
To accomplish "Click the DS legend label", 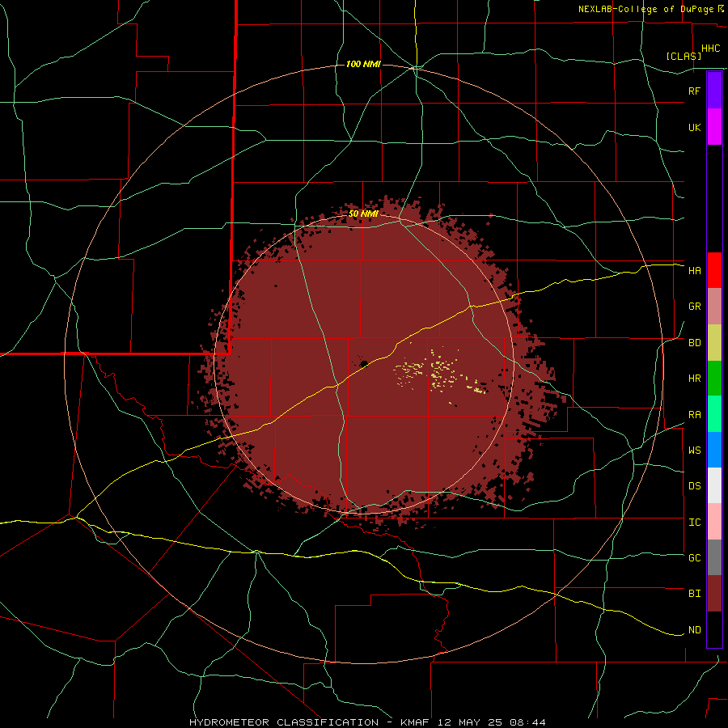I will pyautogui.click(x=694, y=485).
